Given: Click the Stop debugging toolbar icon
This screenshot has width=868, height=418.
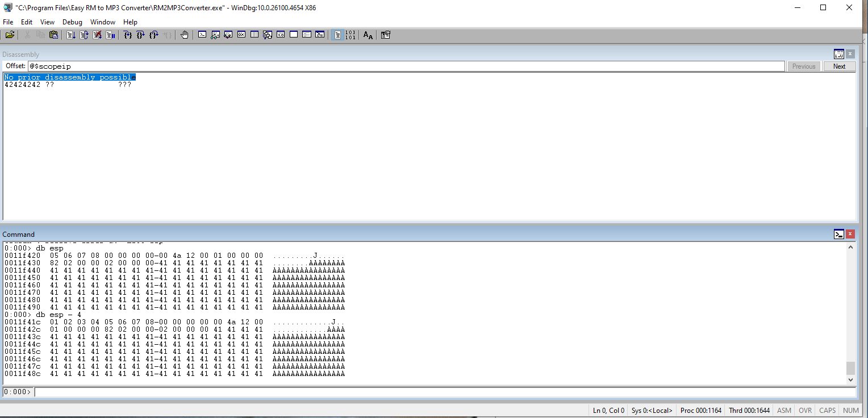Looking at the screenshot, I should click(97, 35).
